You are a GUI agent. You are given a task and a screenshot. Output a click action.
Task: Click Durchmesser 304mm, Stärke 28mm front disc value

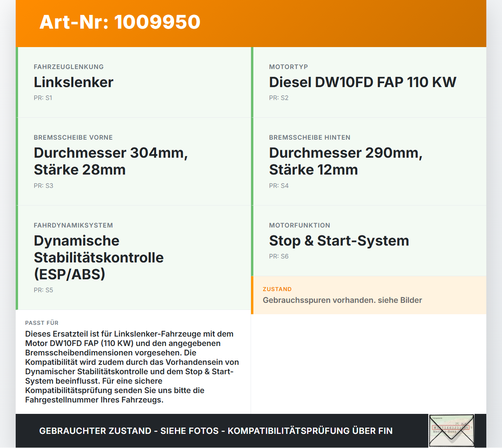(111, 161)
